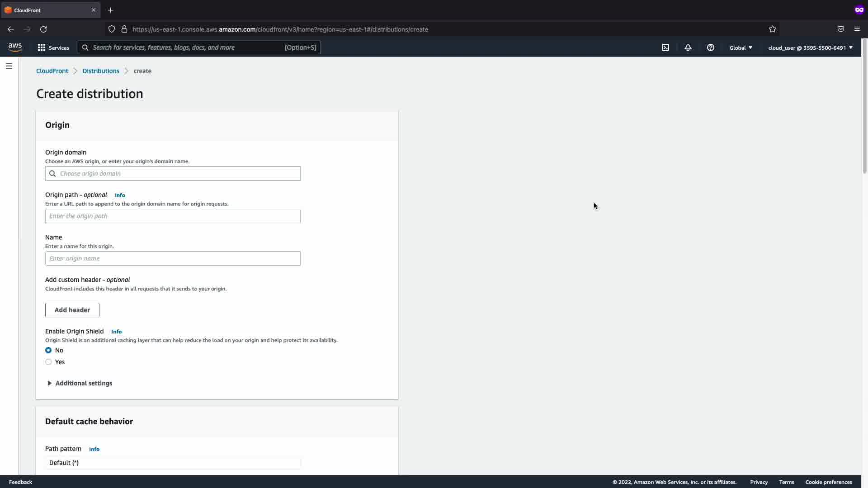Viewport: 868px width, 488px height.
Task: Select No for Enable Origin Shield
Action: click(48, 350)
